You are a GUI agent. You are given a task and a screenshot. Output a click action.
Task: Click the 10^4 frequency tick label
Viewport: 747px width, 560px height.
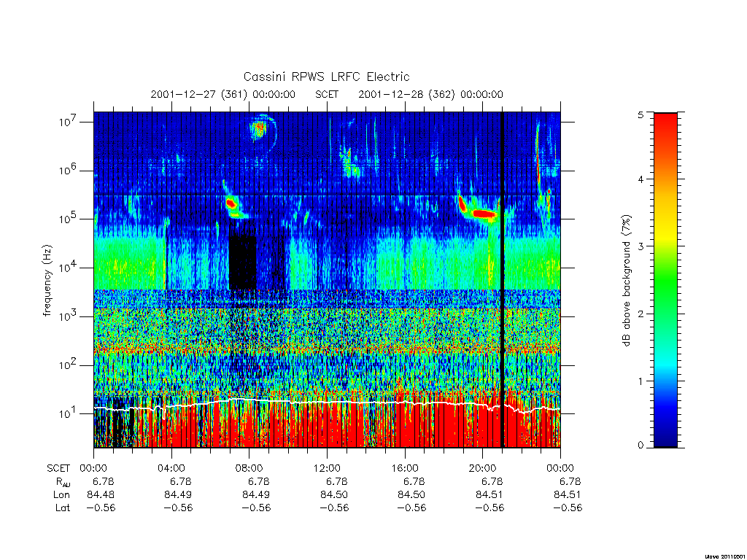(69, 268)
